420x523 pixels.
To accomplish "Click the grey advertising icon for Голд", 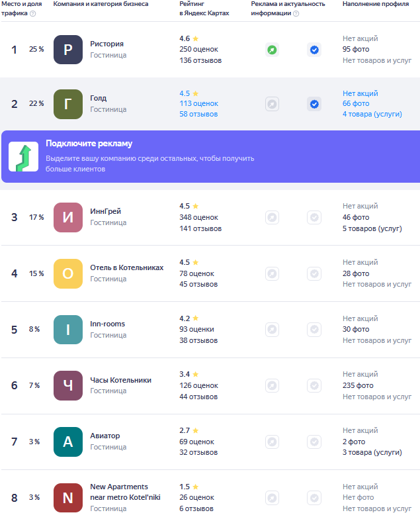I will click(x=272, y=104).
